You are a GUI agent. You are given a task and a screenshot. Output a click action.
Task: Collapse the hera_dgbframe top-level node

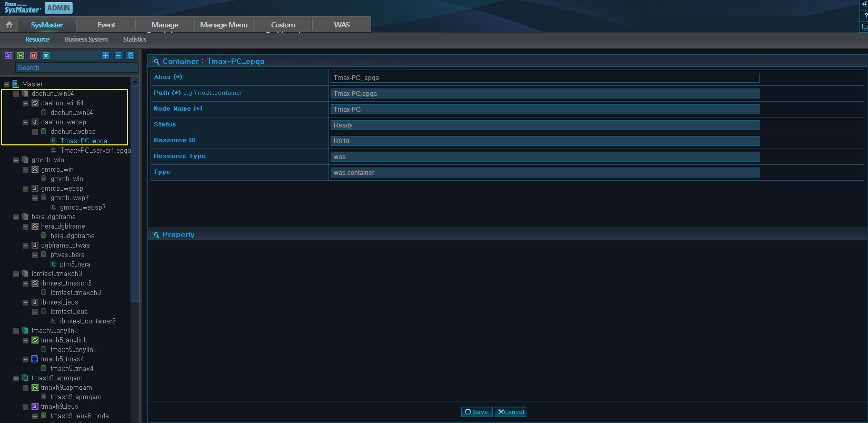click(16, 217)
